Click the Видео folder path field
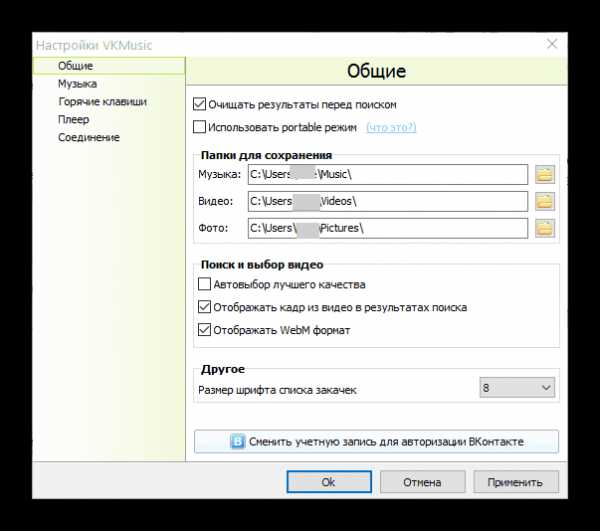This screenshot has width=600, height=531. point(388,201)
